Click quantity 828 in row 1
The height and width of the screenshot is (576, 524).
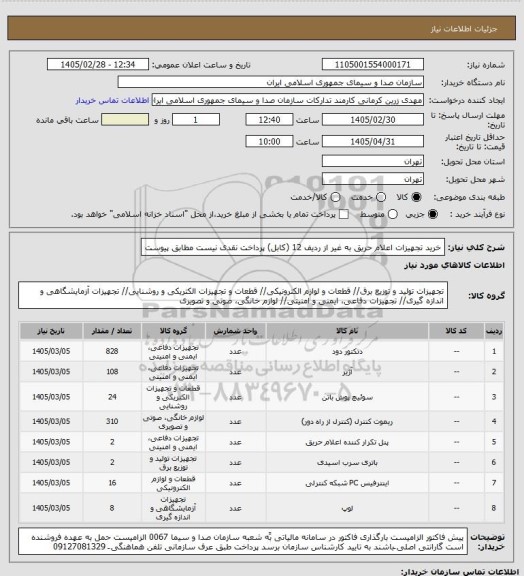(112, 351)
